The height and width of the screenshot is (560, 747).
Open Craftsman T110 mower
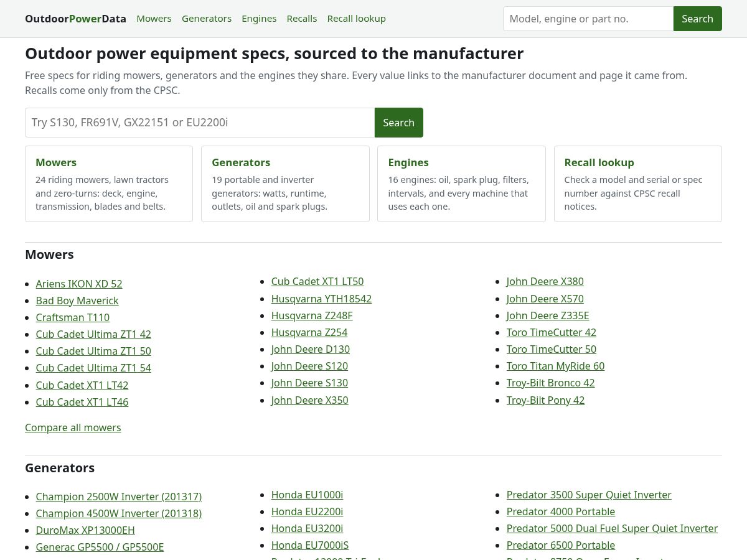(73, 317)
